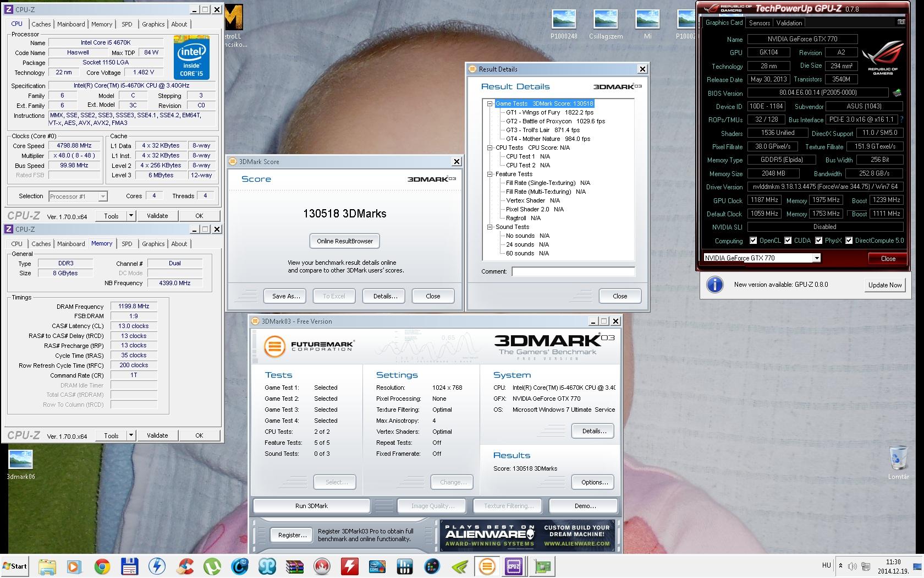Click the HU language indicator in taskbar
The height and width of the screenshot is (578, 924).
point(826,565)
